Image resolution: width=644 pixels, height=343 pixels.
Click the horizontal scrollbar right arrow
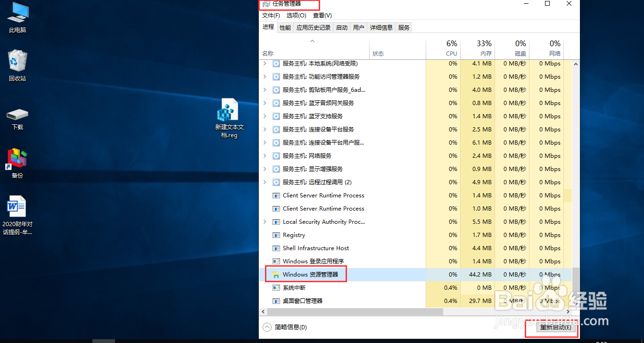(x=568, y=312)
